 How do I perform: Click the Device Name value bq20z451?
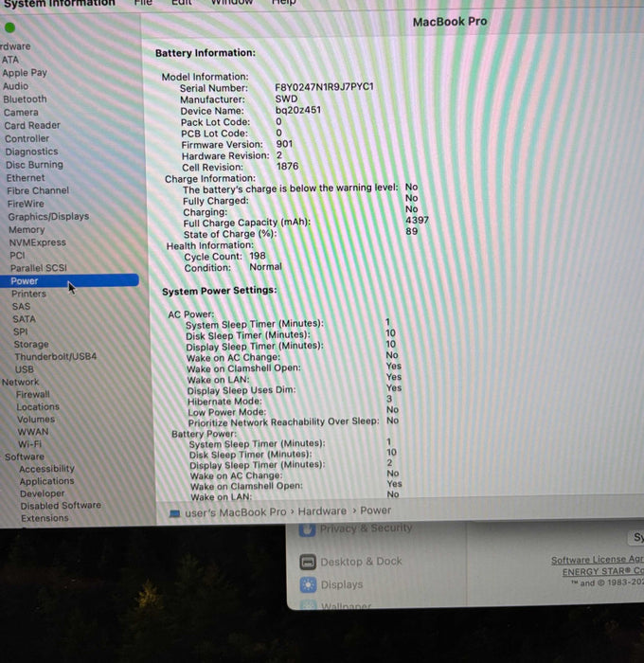pos(298,110)
